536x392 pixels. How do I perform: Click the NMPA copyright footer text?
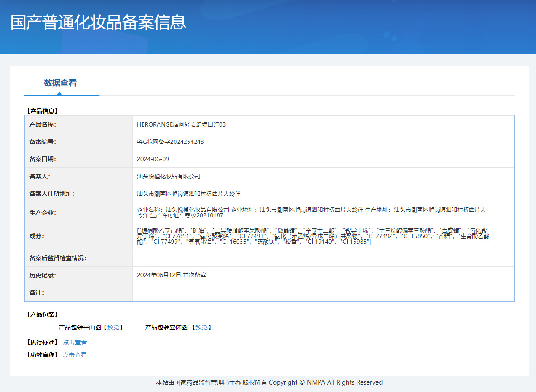269,382
